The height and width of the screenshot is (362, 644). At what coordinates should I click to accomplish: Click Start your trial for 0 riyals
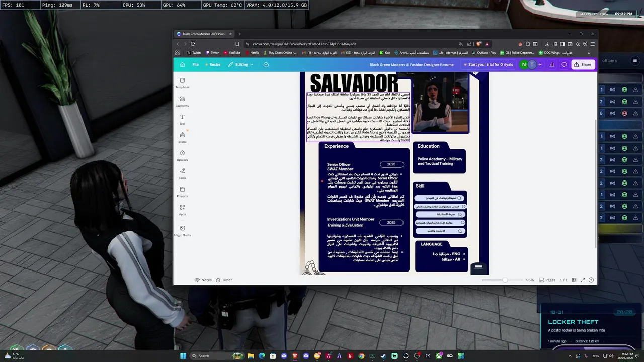tap(488, 64)
